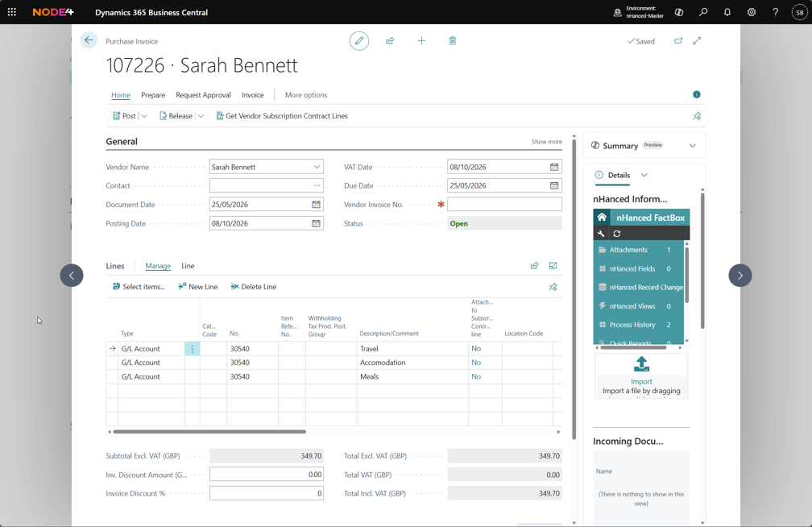Open the help question mark

click(x=775, y=12)
